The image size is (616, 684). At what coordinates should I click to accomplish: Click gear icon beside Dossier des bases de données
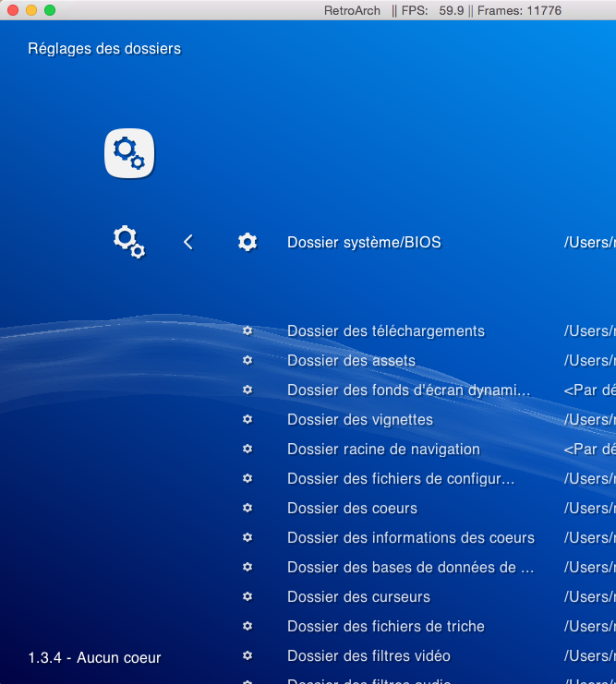point(248,567)
